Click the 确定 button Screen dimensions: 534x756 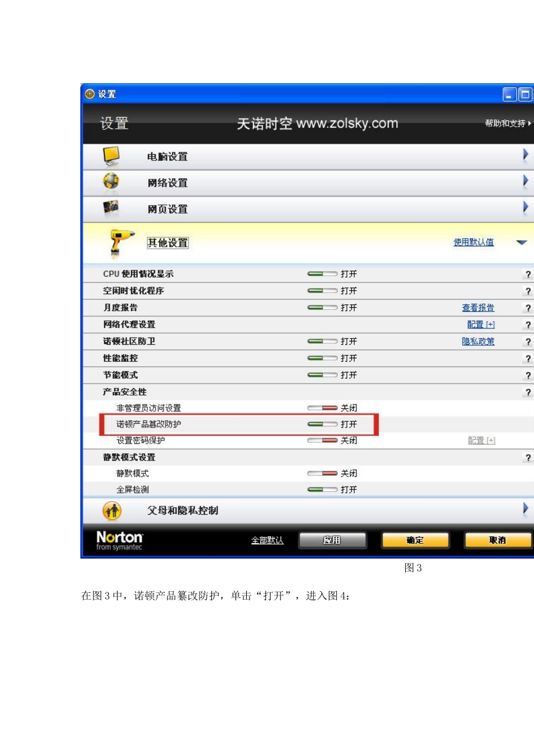415,541
